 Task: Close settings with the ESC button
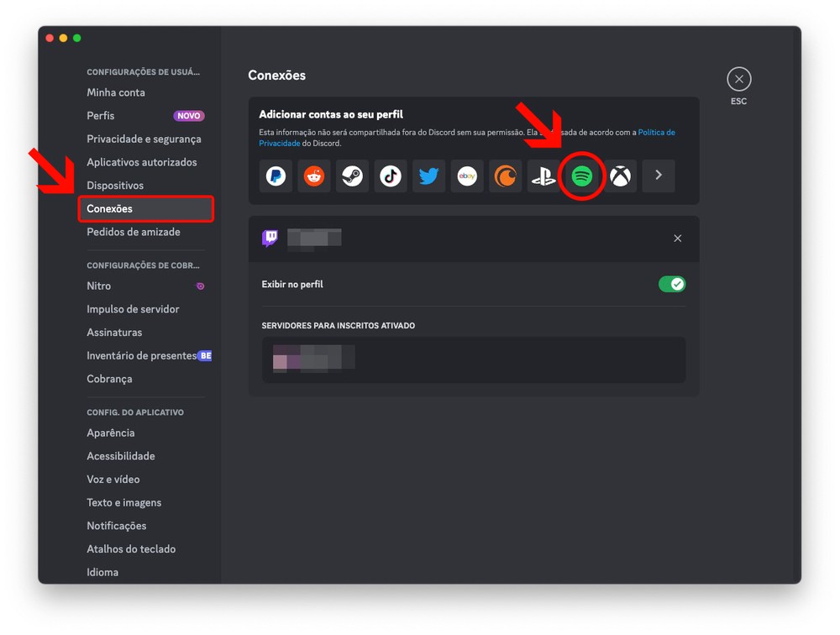738,79
